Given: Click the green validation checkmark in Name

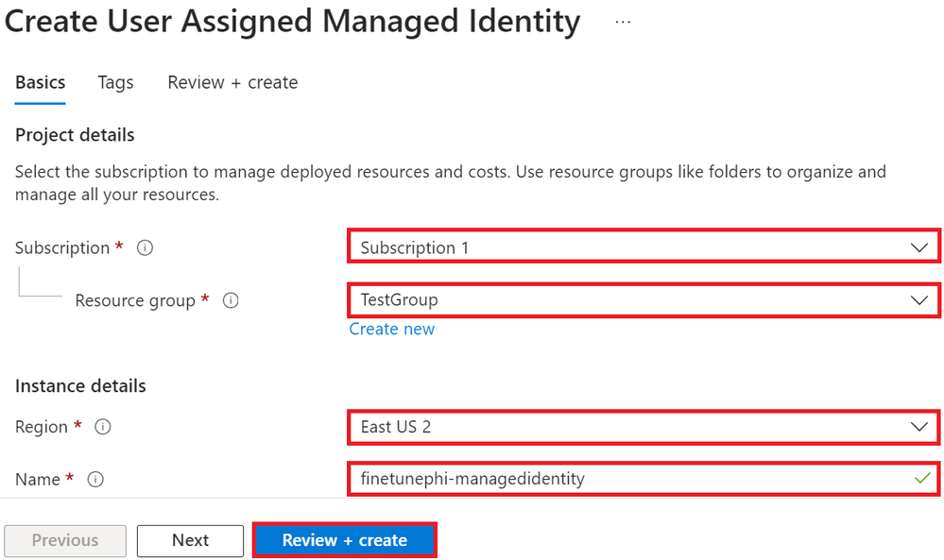Looking at the screenshot, I should coord(922,479).
